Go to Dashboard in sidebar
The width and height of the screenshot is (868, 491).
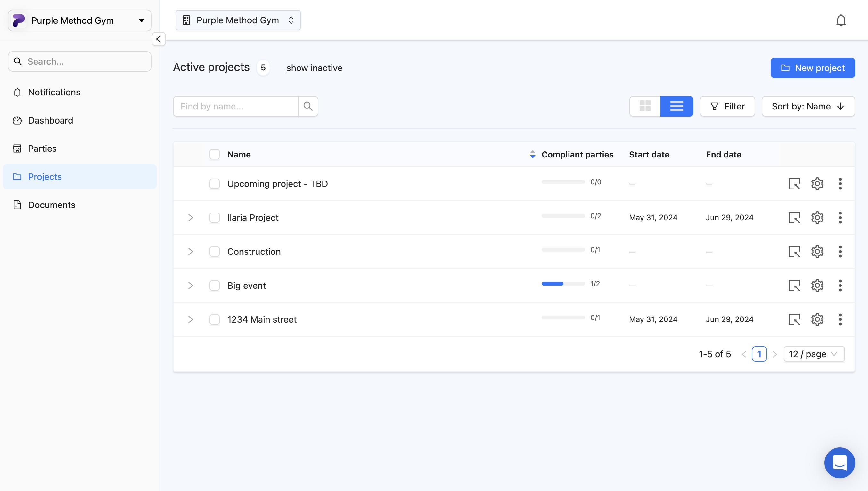coord(50,120)
